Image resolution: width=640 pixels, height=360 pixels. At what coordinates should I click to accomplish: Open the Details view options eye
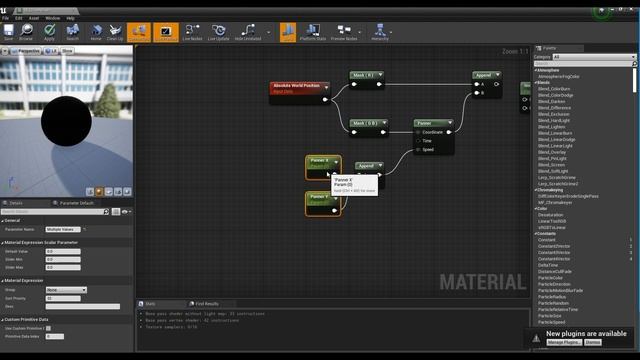(125, 211)
